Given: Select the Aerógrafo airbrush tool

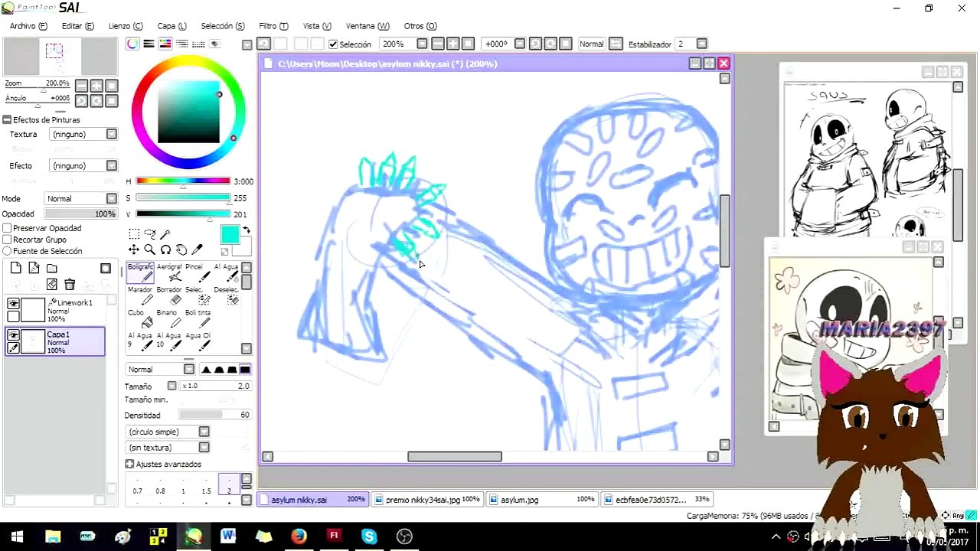Looking at the screenshot, I should [x=169, y=272].
